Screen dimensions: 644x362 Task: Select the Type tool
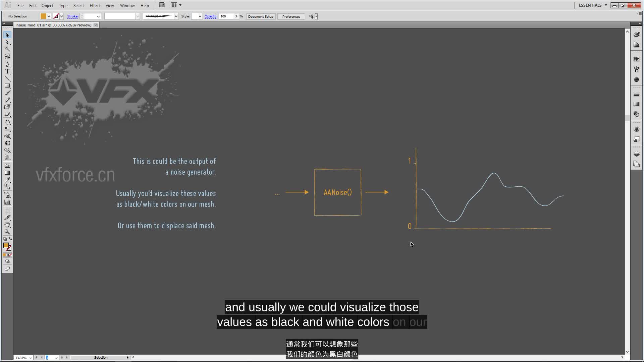click(x=7, y=71)
